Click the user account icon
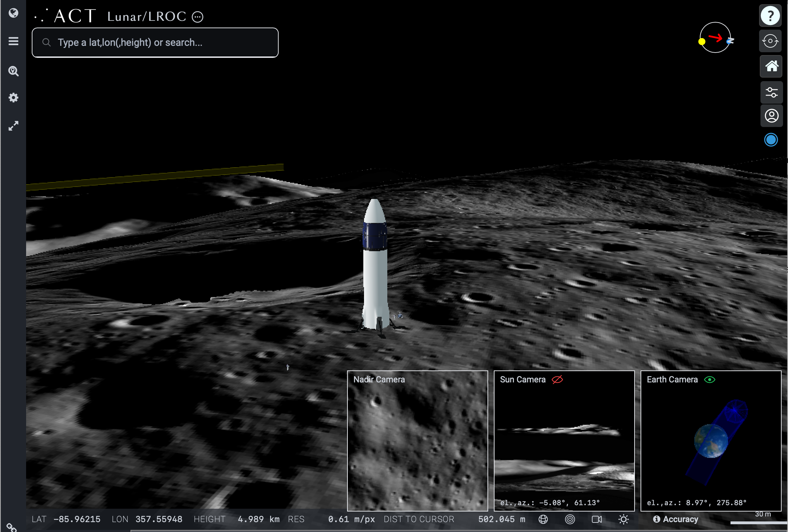This screenshot has width=788, height=532. pyautogui.click(x=771, y=116)
